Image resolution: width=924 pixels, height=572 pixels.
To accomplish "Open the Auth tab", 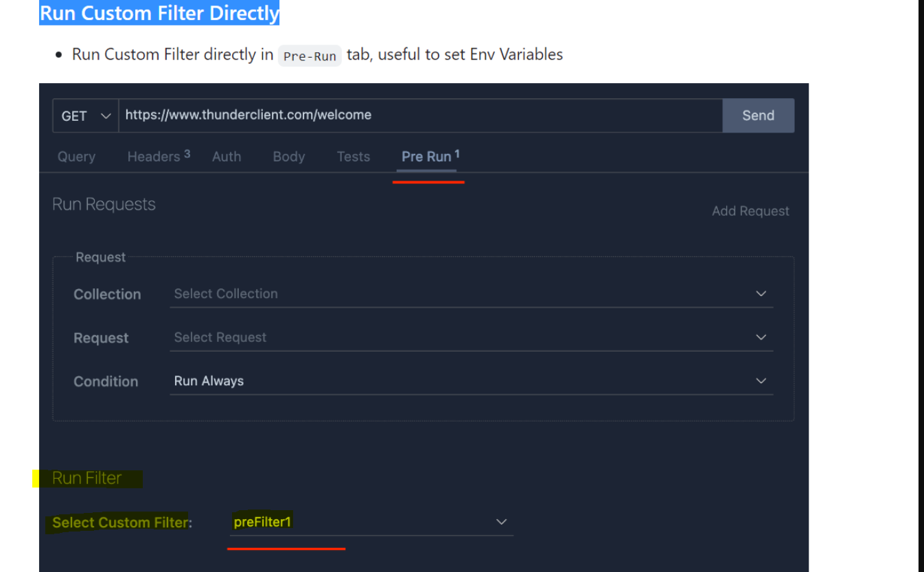I will (227, 157).
